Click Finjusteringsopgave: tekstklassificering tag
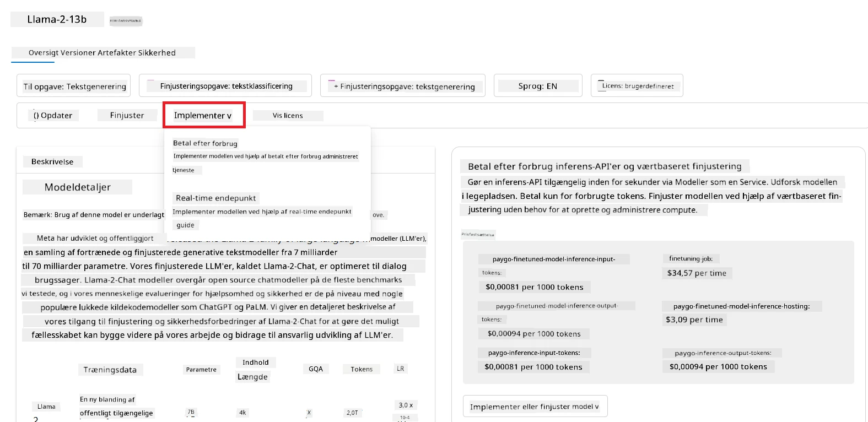This screenshot has width=868, height=422. click(x=225, y=86)
